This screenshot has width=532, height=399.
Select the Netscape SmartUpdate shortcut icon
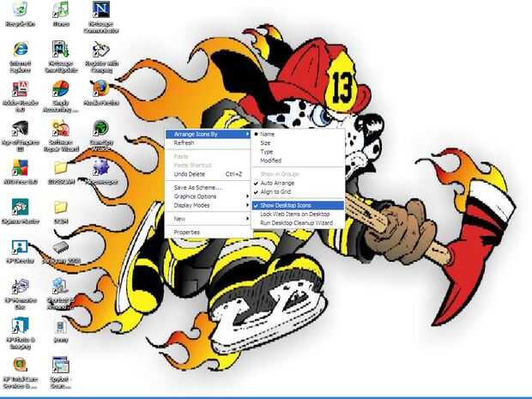tap(61, 49)
